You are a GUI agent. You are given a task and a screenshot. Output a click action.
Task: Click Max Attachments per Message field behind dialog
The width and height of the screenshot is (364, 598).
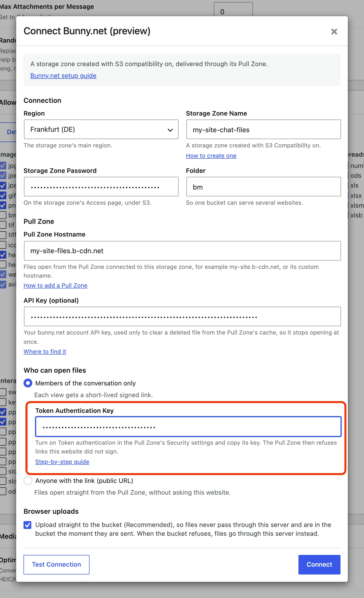pos(233,9)
